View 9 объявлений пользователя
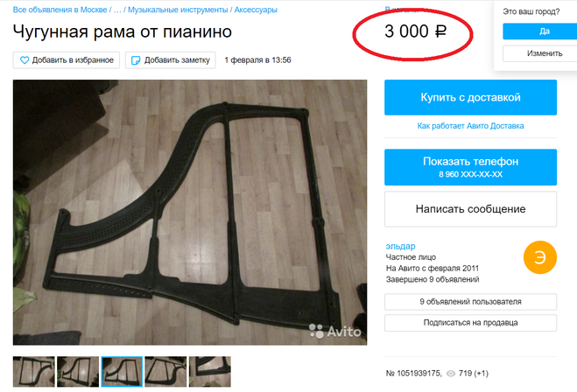This screenshot has height=392, width=577. point(470,302)
